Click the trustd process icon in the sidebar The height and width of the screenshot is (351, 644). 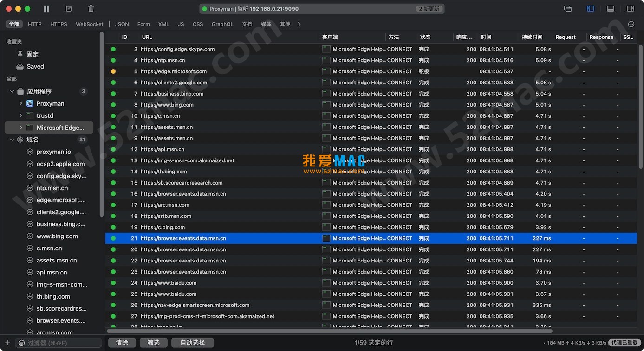[x=30, y=115]
